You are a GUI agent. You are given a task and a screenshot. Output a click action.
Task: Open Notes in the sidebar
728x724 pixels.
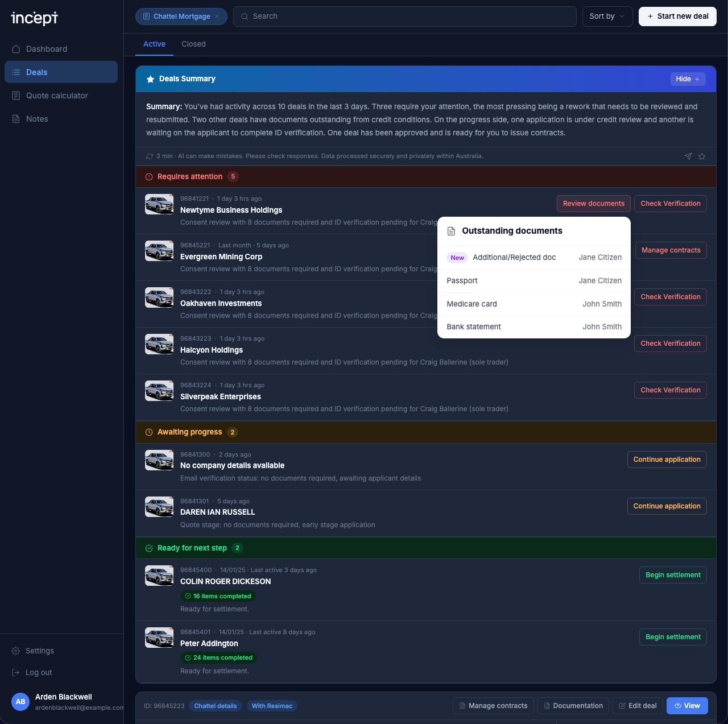coord(61,119)
